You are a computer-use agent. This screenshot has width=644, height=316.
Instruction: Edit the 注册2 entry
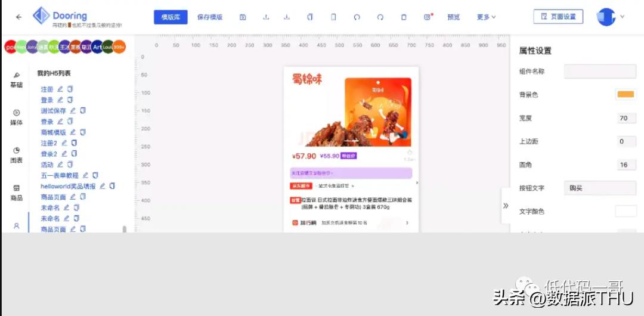pyautogui.click(x=64, y=142)
